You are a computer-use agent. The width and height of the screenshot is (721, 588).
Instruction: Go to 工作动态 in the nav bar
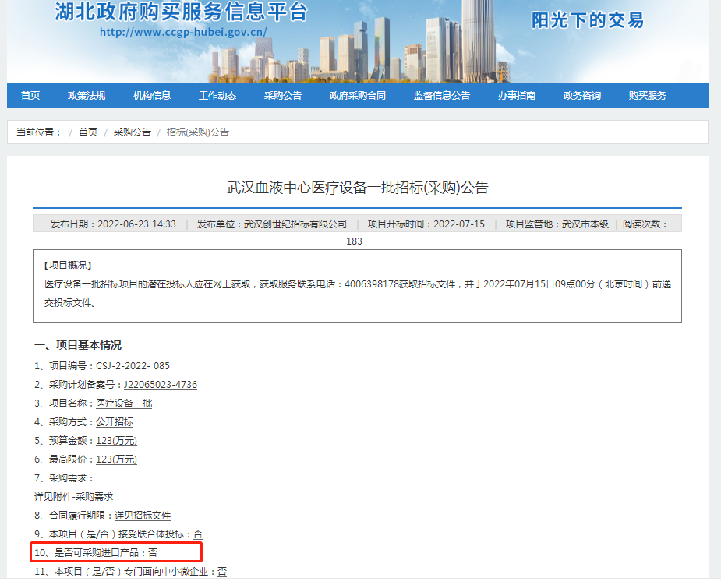pyautogui.click(x=217, y=96)
